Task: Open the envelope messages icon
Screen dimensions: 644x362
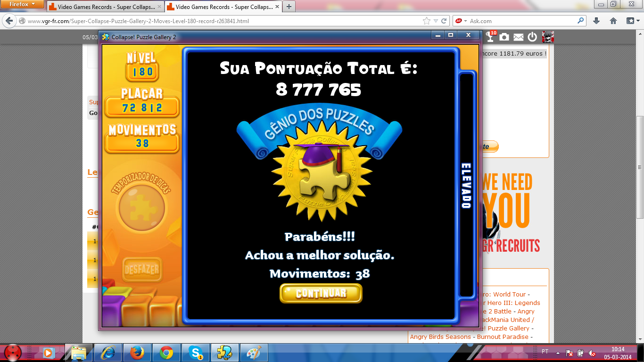Action: tap(518, 37)
